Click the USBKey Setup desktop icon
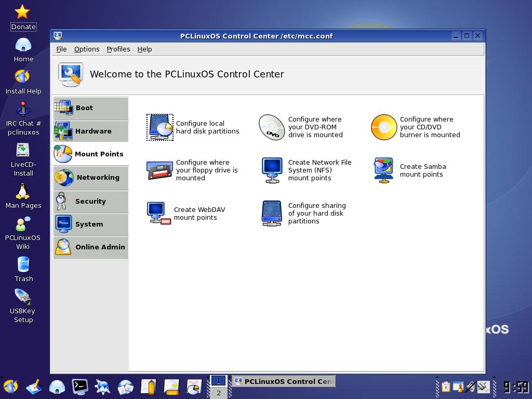The width and height of the screenshot is (532, 399). coord(23,297)
